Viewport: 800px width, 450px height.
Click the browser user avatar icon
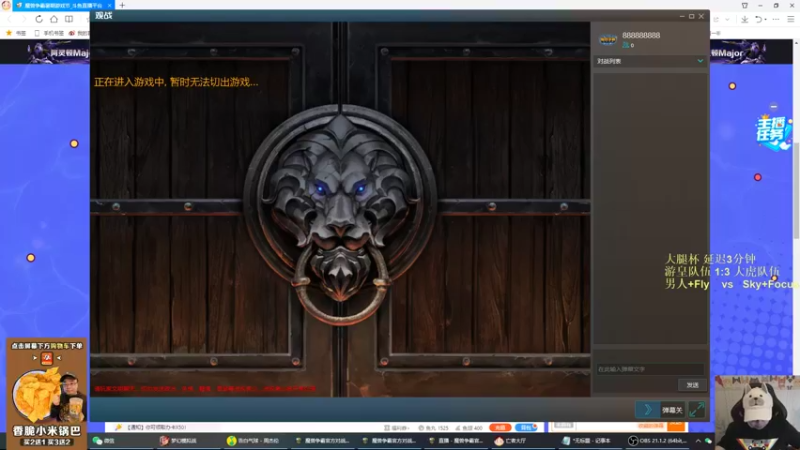(x=6, y=5)
